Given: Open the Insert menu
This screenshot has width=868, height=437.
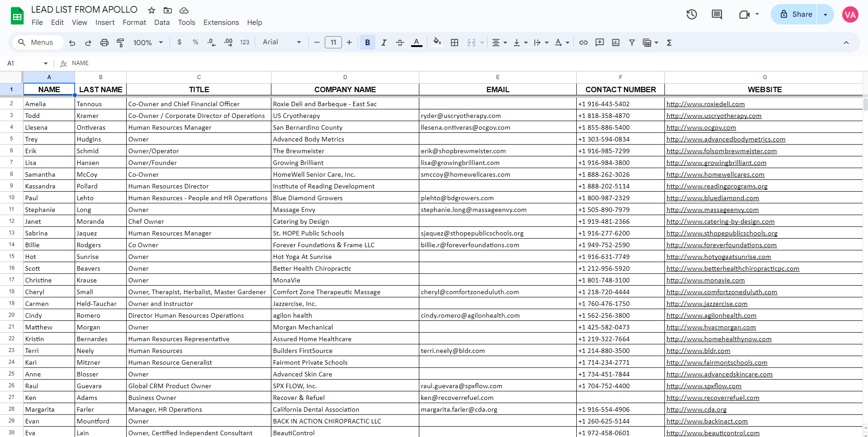Looking at the screenshot, I should (x=105, y=22).
